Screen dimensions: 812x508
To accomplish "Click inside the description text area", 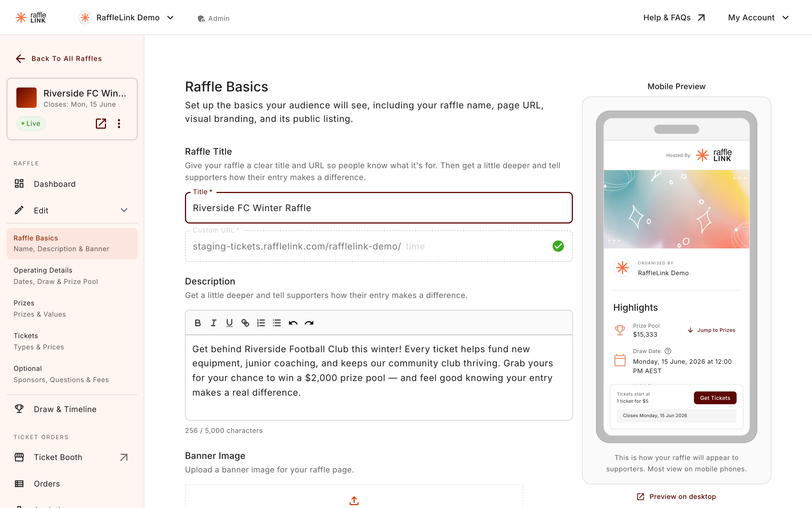I will coord(378,377).
